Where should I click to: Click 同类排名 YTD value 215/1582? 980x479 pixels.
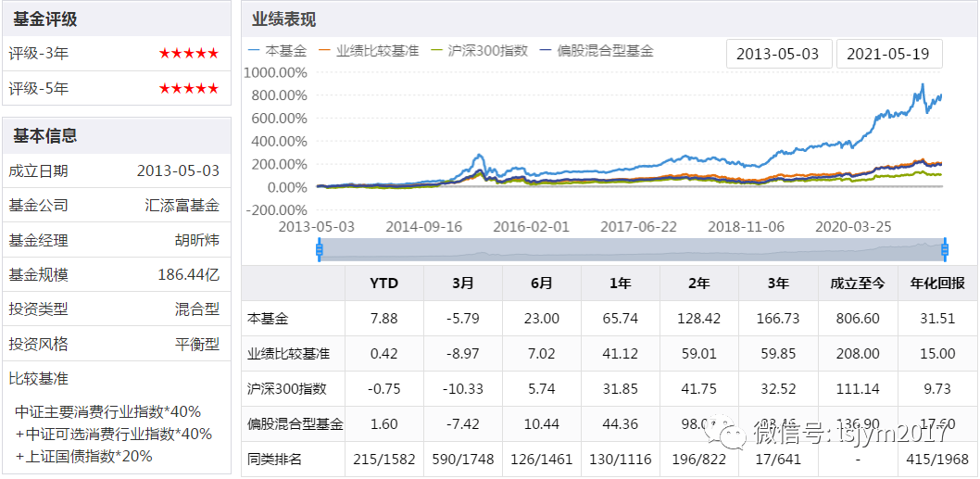[x=383, y=460]
